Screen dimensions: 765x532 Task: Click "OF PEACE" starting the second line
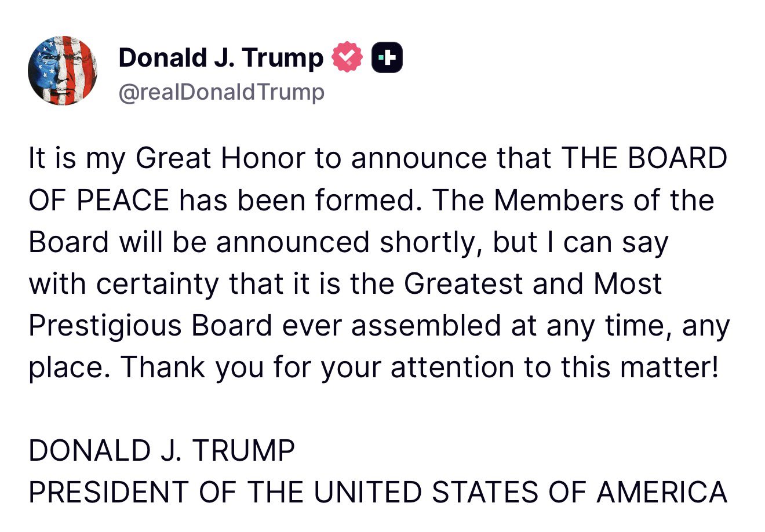(99, 200)
